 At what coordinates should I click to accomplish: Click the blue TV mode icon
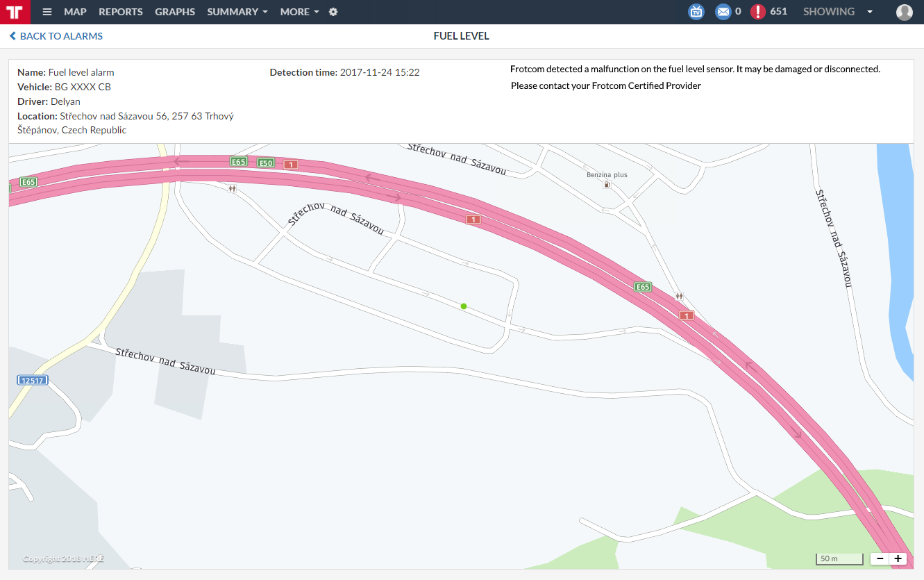click(x=696, y=12)
